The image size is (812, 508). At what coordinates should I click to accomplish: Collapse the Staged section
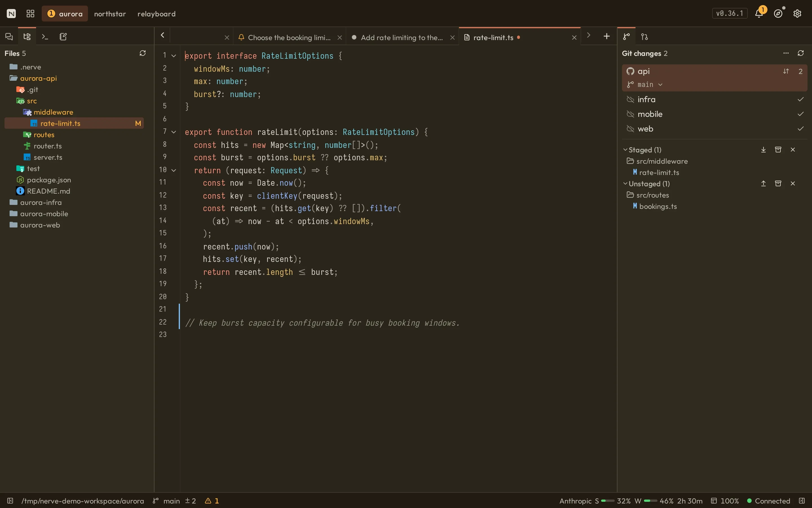[625, 150]
